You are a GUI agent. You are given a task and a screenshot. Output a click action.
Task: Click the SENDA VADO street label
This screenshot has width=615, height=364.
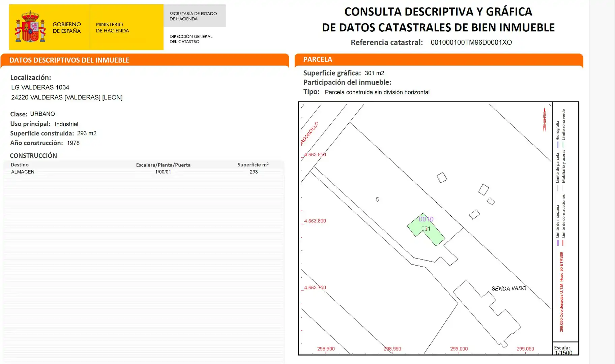point(509,289)
